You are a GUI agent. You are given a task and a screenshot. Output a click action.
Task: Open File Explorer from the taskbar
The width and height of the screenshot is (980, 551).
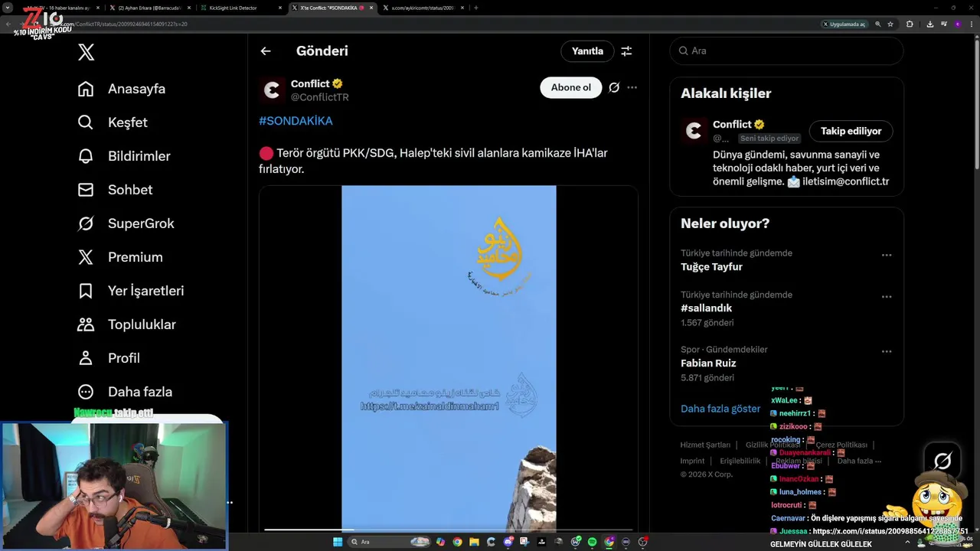tap(474, 542)
